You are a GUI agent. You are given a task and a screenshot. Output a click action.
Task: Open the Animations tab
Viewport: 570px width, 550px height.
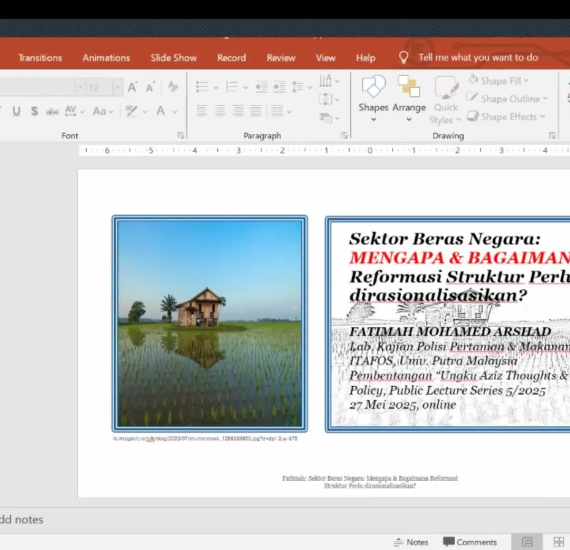tap(106, 58)
